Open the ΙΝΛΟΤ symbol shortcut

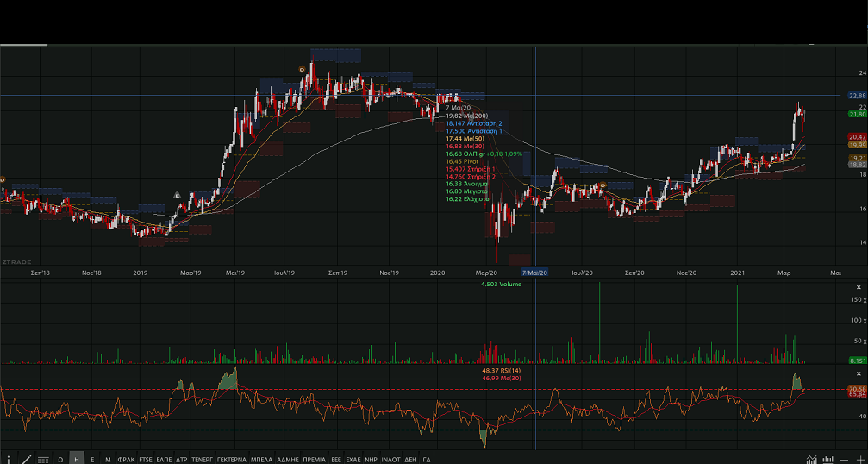[391, 459]
